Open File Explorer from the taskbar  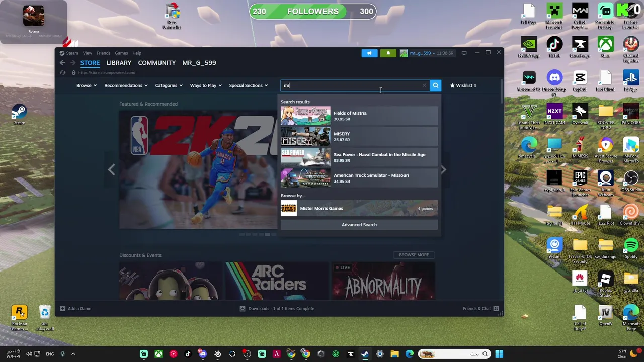[x=394, y=354]
